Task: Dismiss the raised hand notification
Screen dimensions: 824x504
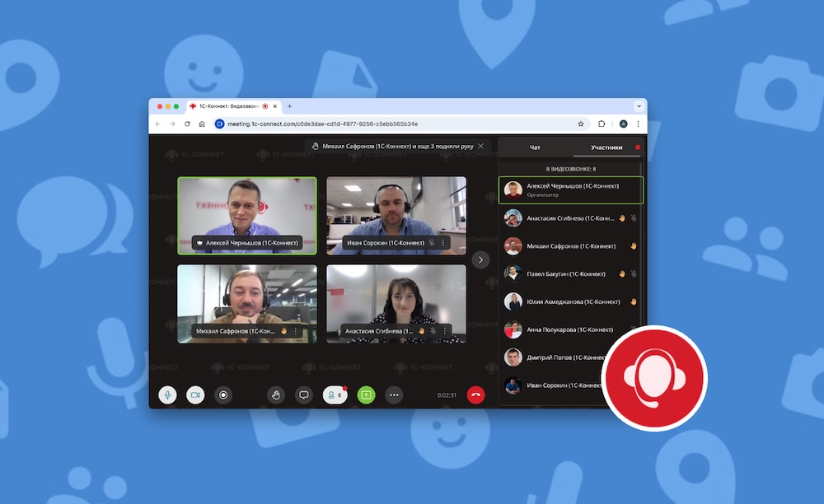Action: click(481, 146)
